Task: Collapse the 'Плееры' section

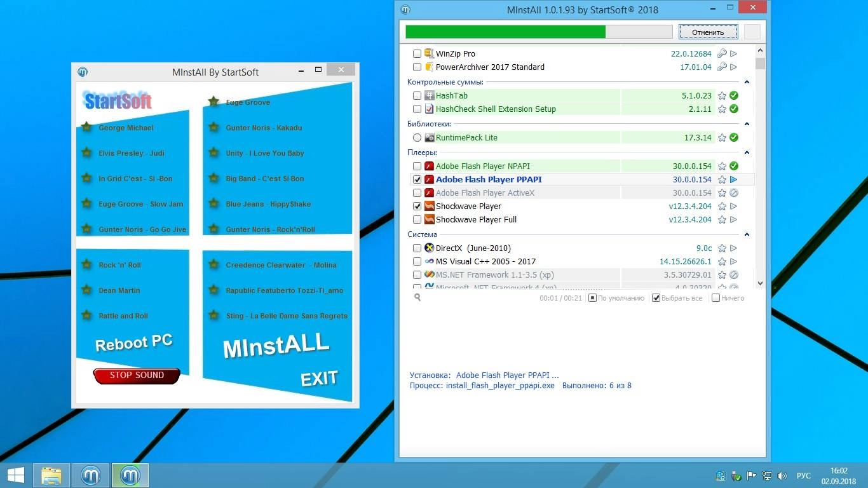Action: 747,152
